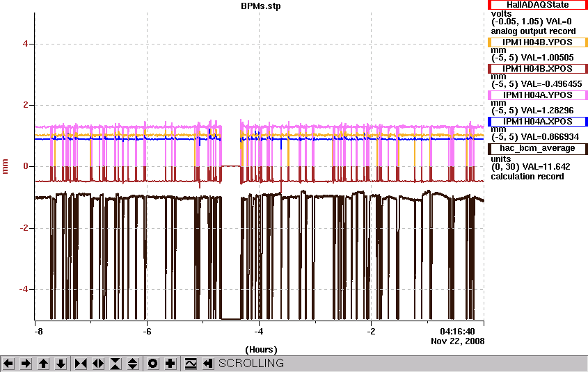Image resolution: width=588 pixels, height=372 pixels.
Task: Click the waveform graph icon
Action: [191, 364]
